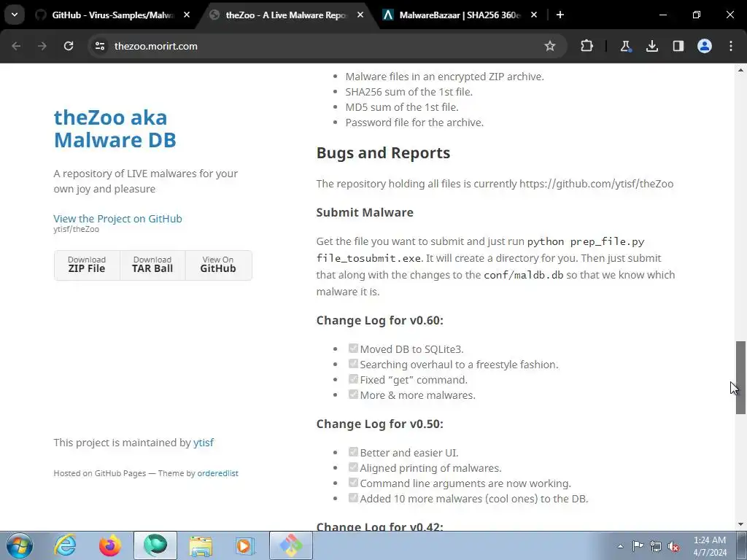Click the Change Log for v0.50 heading

[379, 424]
